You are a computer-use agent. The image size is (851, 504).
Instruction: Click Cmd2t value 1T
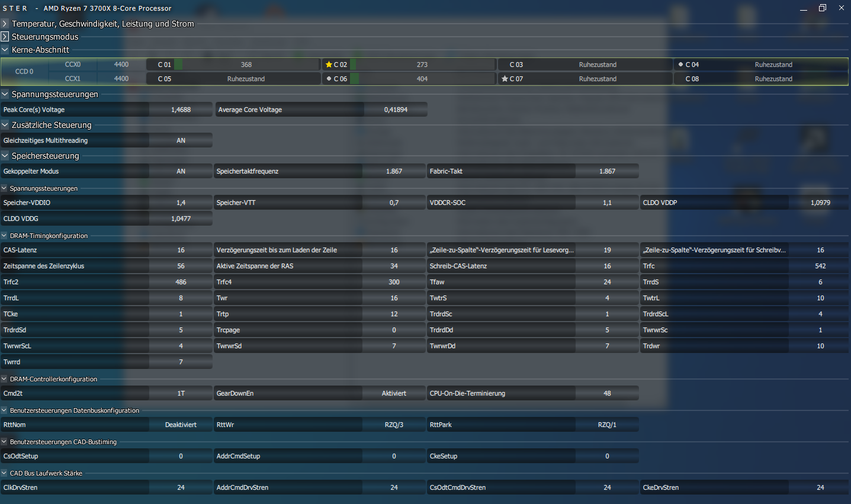181,393
